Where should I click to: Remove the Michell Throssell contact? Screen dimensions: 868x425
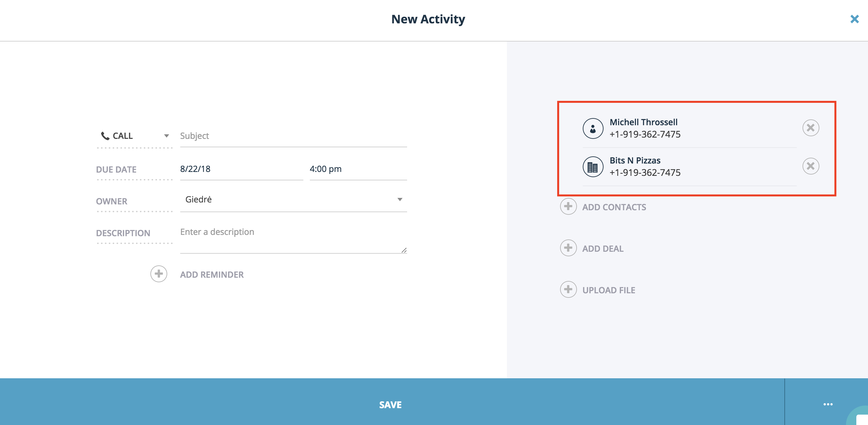point(811,128)
